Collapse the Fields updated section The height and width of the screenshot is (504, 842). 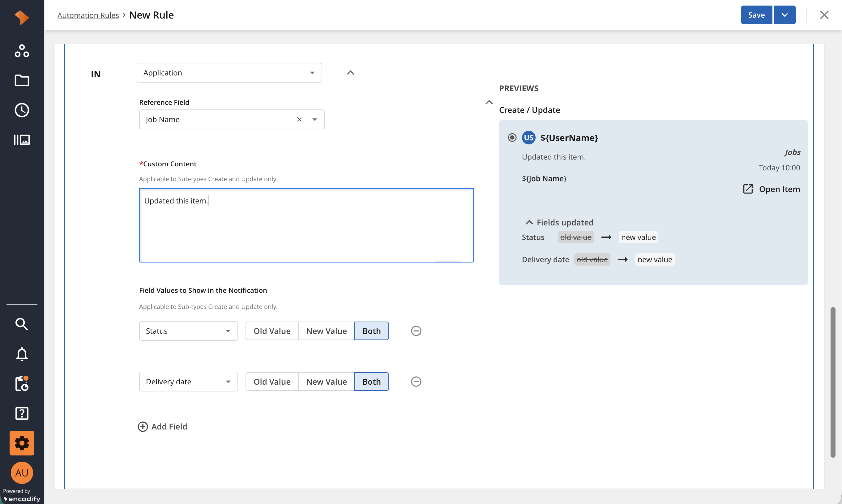pyautogui.click(x=529, y=222)
